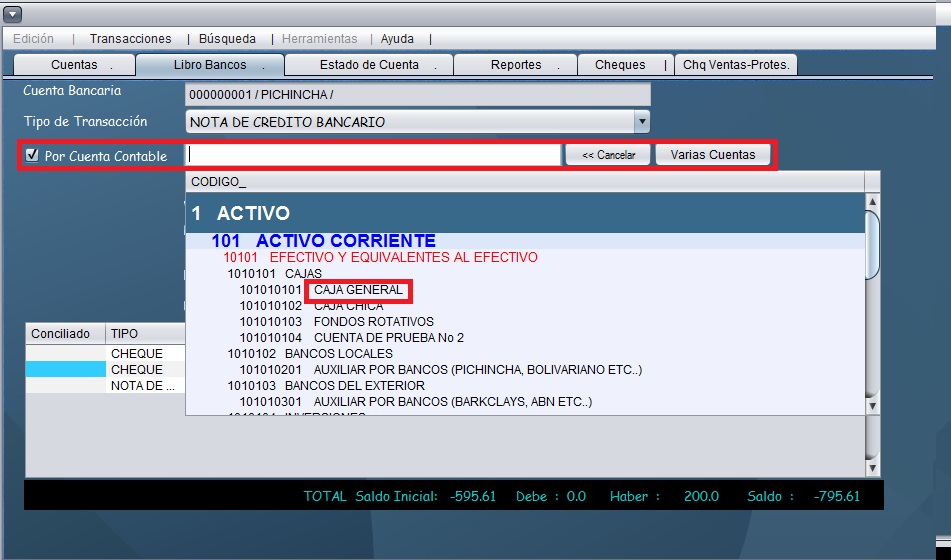Select CAJA CHICA account entry
The image size is (951, 560).
349,306
